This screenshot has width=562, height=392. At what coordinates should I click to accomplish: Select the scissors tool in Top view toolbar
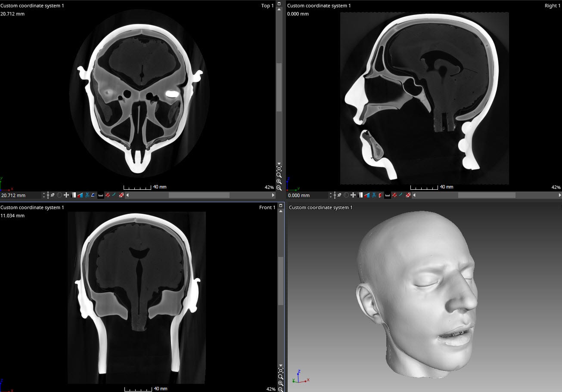tap(87, 195)
